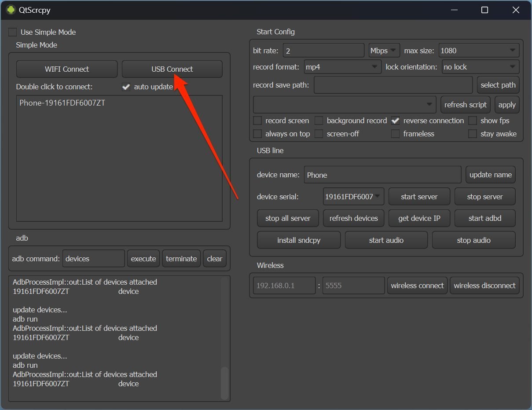Click the bit rate input field
Image resolution: width=532 pixels, height=410 pixels.
(324, 51)
